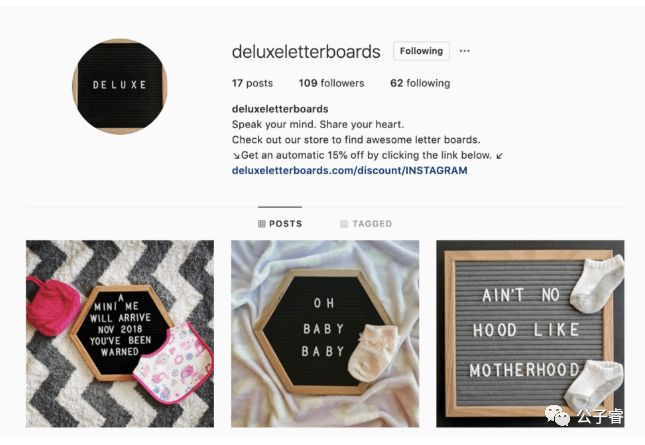Click the grid icon beside POSTS
The width and height of the screenshot is (645, 445).
262,224
